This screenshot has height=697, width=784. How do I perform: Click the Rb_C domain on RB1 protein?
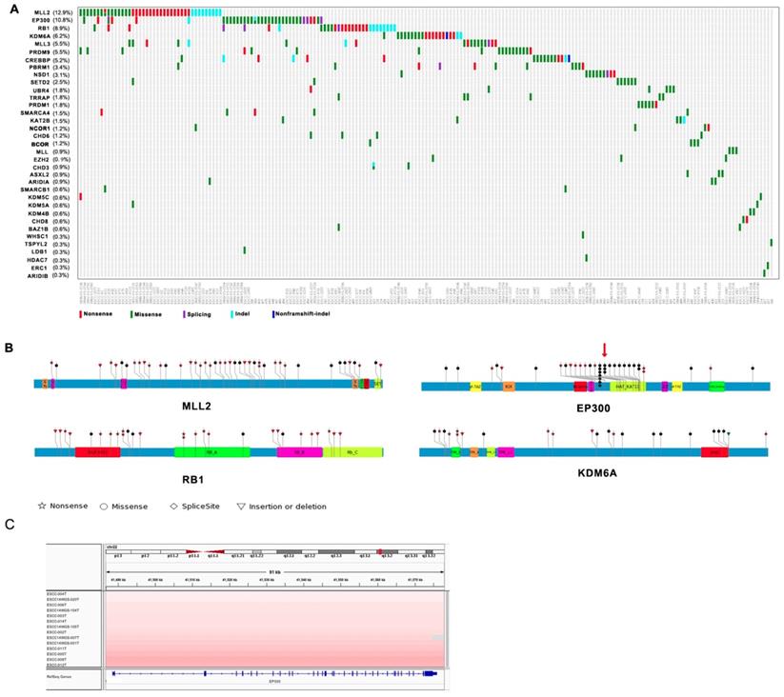click(x=352, y=453)
